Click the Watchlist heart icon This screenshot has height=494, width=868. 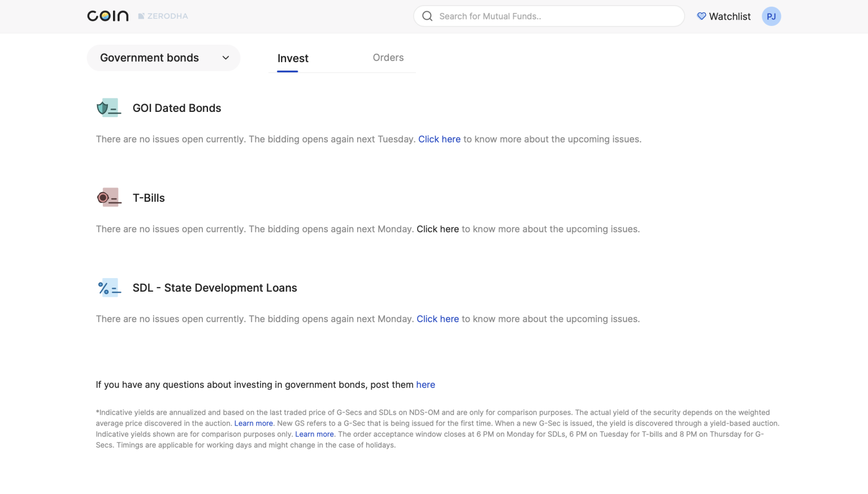pyautogui.click(x=701, y=16)
